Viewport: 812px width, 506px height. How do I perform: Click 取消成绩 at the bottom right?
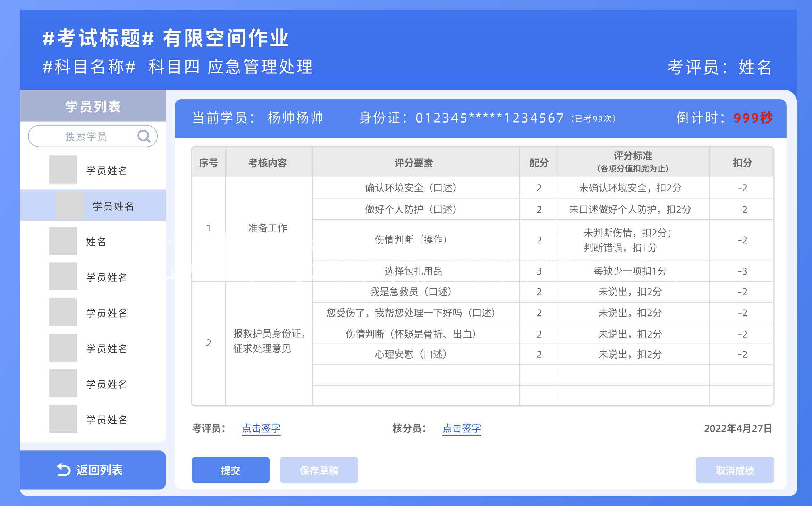pos(735,470)
